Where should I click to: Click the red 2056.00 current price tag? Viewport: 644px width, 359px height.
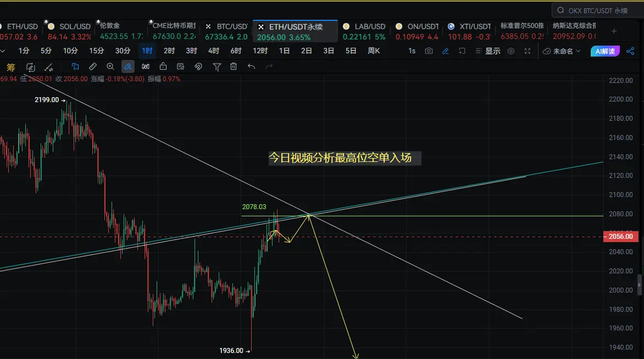click(x=620, y=237)
